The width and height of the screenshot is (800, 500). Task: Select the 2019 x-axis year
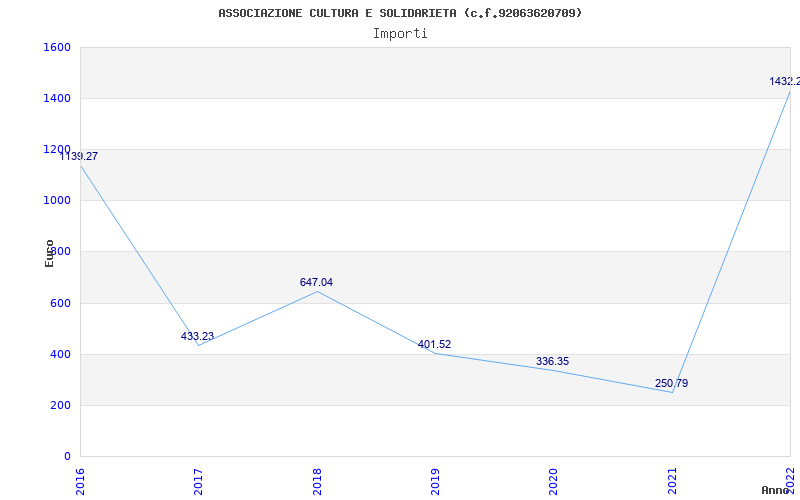435,481
